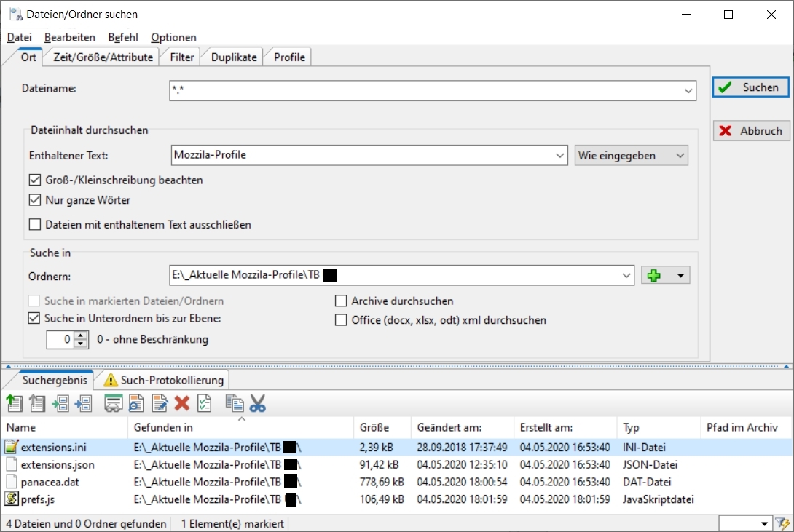Screen dimensions: 794x532
Task: Click the Abbruch button
Action: (751, 131)
